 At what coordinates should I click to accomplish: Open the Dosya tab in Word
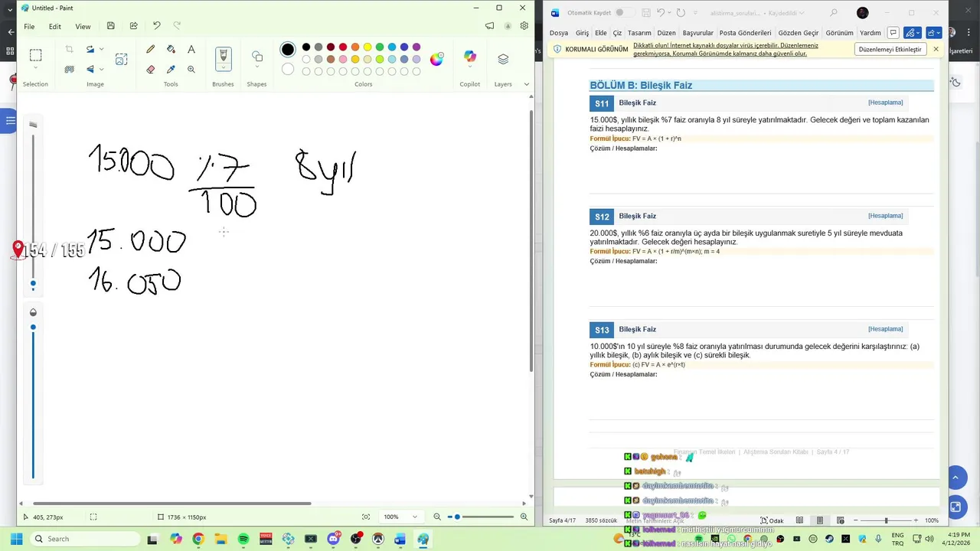[x=559, y=33]
